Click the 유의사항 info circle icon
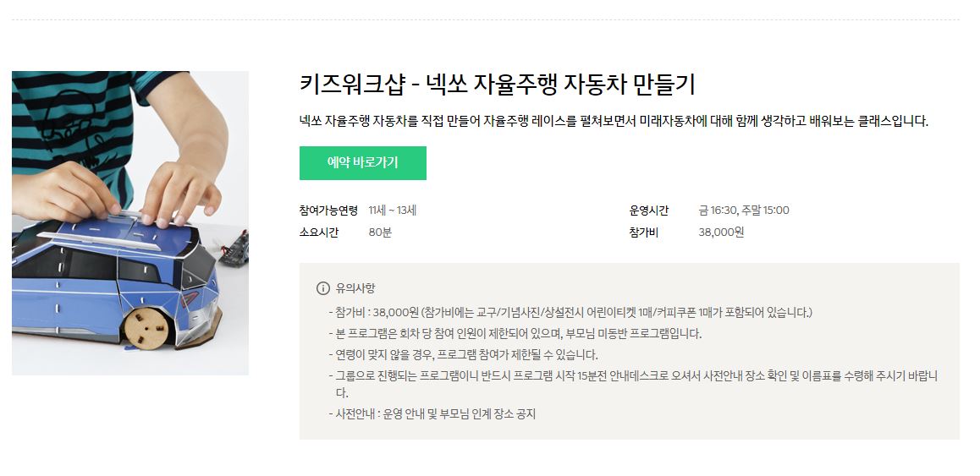Screen dimensions: 980x476 322,288
